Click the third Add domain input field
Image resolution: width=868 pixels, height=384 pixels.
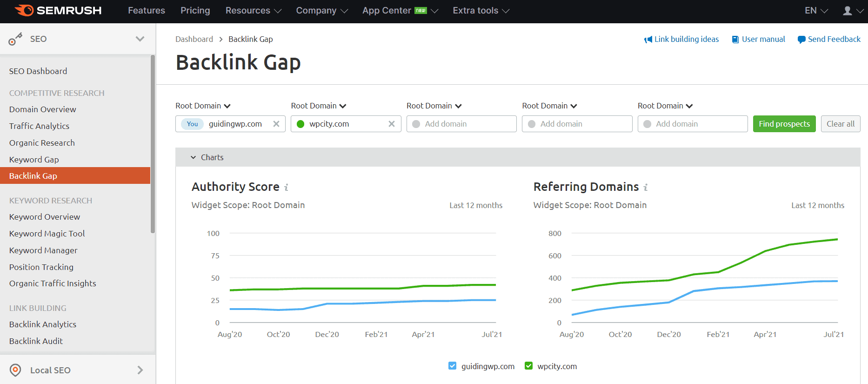tap(461, 124)
